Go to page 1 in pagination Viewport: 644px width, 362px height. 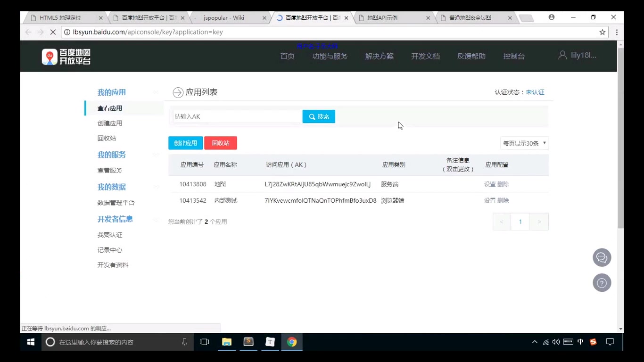tap(520, 222)
